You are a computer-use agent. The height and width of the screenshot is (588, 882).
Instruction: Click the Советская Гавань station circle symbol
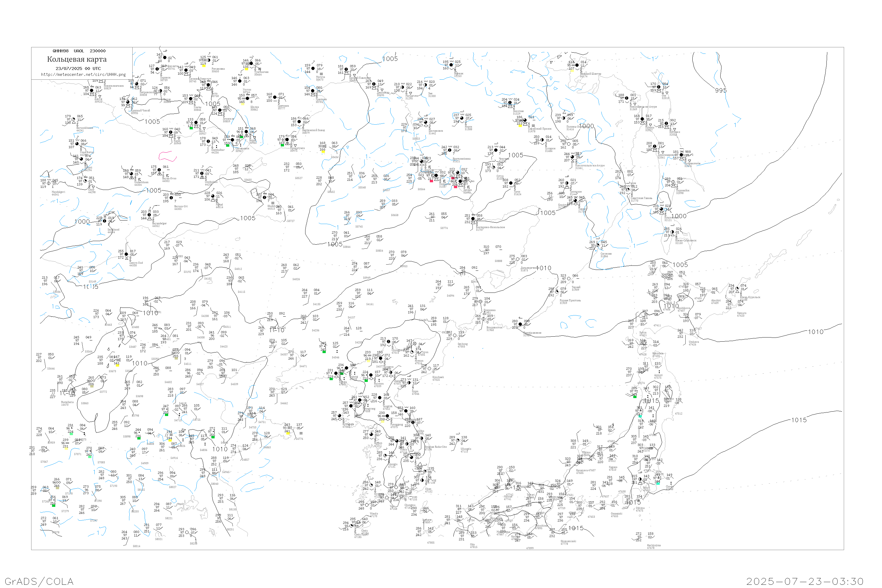click(628, 190)
